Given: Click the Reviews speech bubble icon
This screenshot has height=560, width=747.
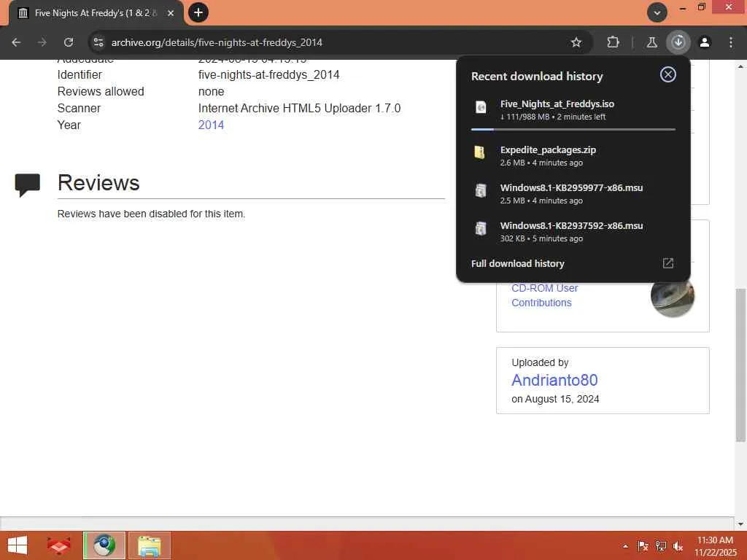Looking at the screenshot, I should tap(27, 184).
